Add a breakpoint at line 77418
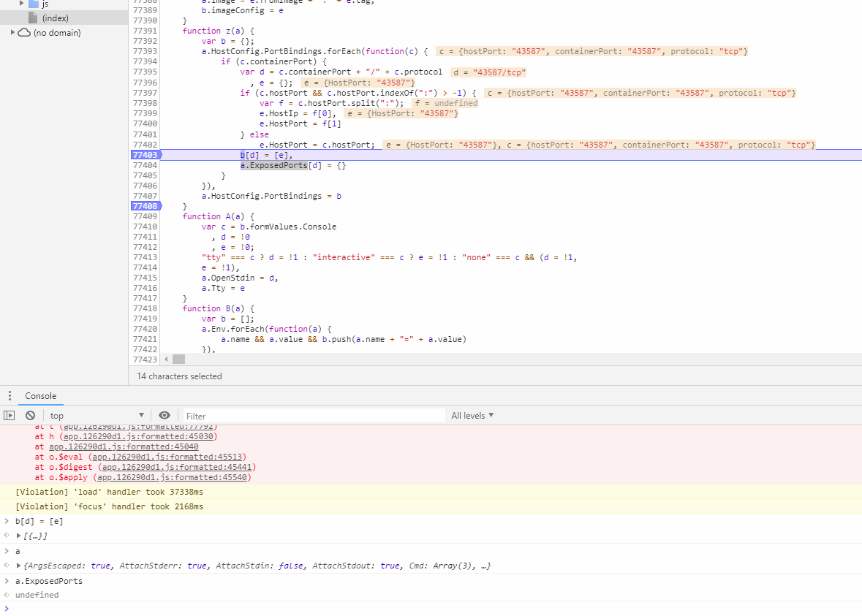 [145, 309]
